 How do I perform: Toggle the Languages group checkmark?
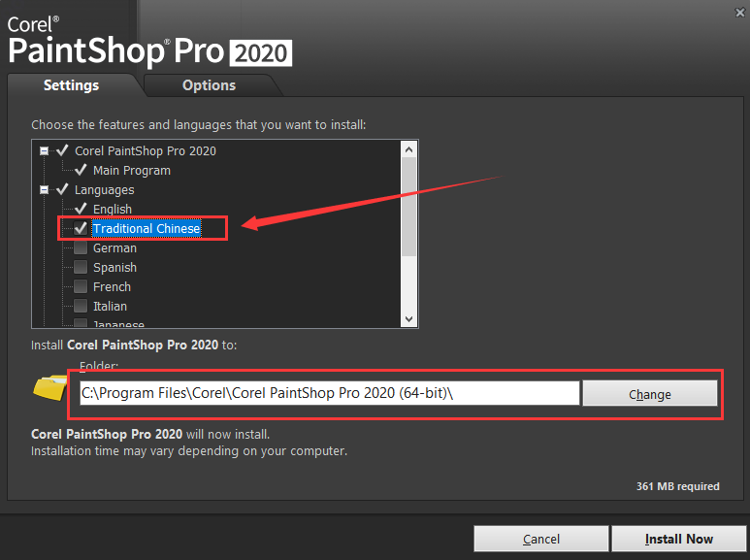pos(62,189)
